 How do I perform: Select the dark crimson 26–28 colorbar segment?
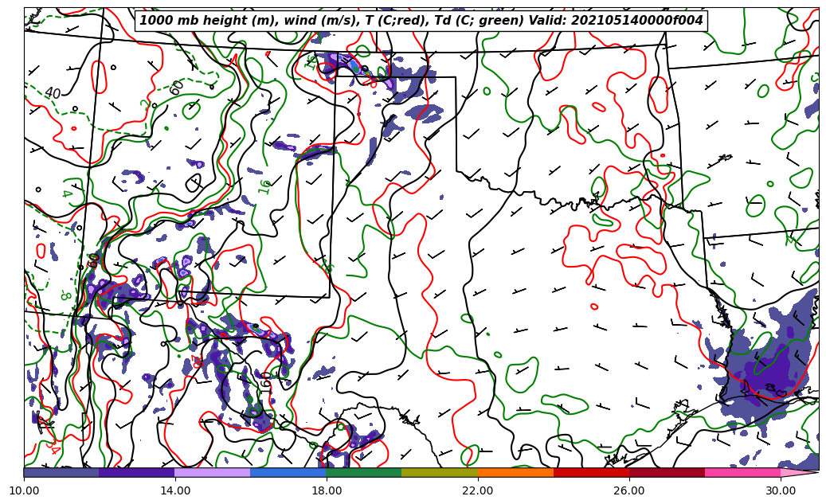[667, 472]
